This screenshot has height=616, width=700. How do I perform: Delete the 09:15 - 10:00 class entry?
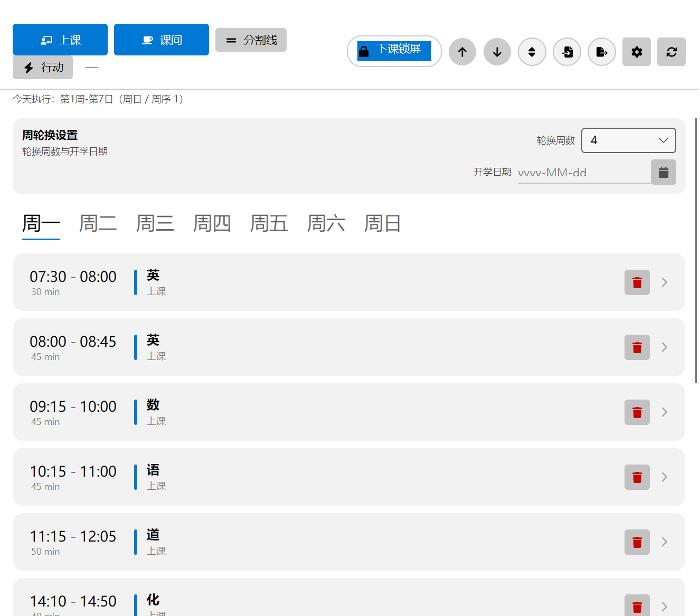[x=637, y=412]
